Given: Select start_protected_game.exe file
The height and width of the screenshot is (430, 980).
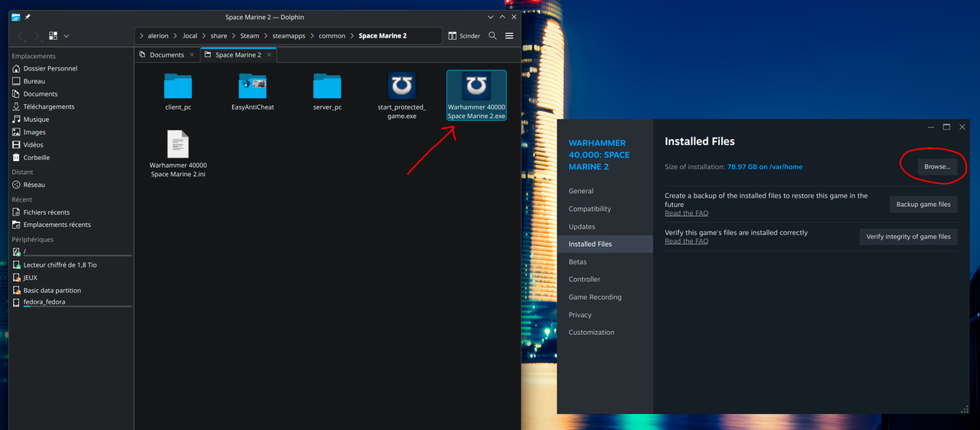Looking at the screenshot, I should (x=402, y=96).
